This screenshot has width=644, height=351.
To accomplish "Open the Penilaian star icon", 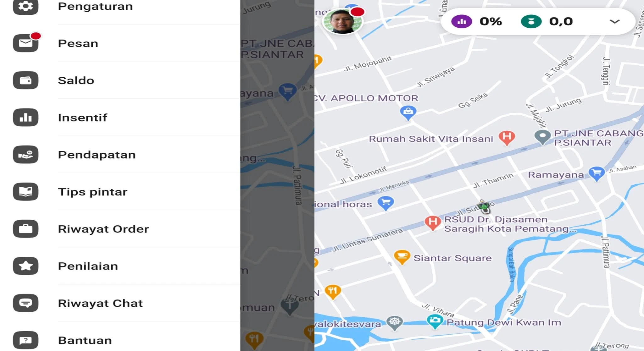I will pos(25,266).
